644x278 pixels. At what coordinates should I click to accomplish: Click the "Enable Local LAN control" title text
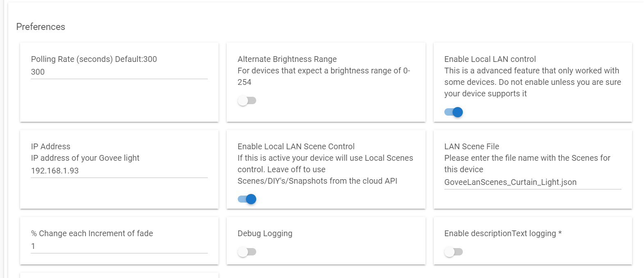490,59
